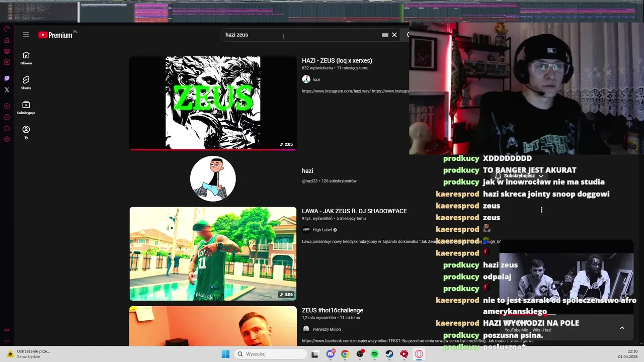Open the YouTube hamburger guide menu
This screenshot has height=362, width=644.
point(26,35)
